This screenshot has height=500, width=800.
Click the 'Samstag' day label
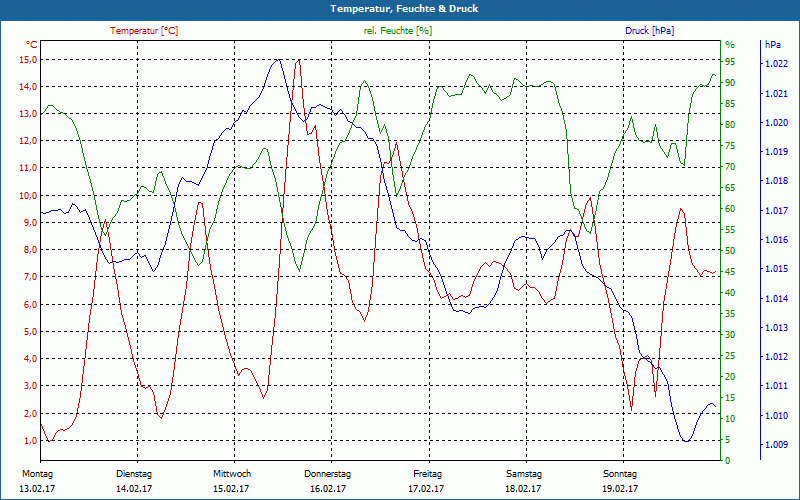pos(523,474)
